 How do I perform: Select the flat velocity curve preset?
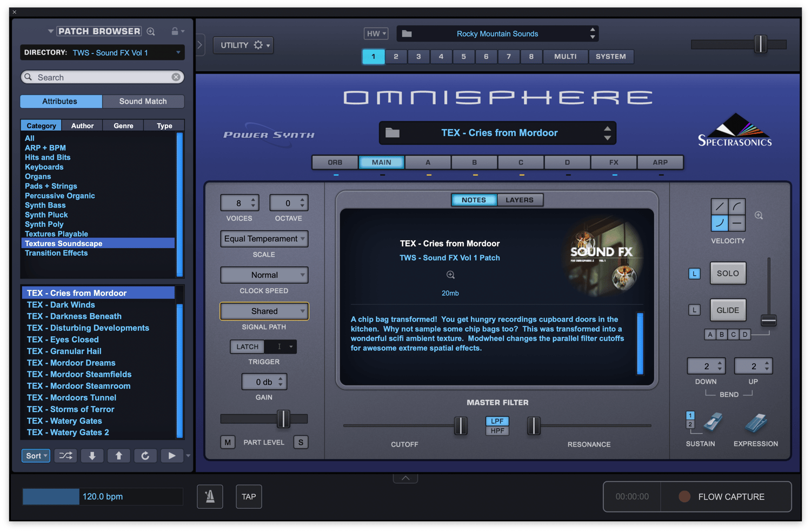coord(737,223)
